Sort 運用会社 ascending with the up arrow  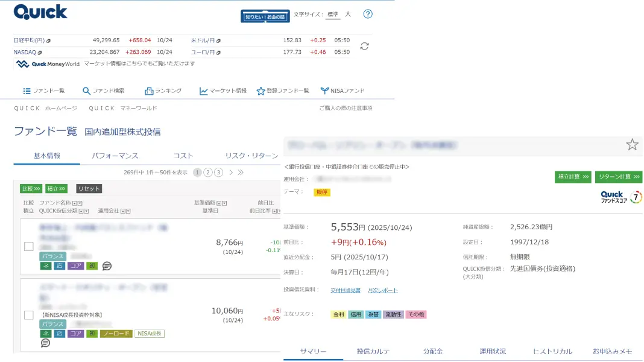click(x=123, y=211)
